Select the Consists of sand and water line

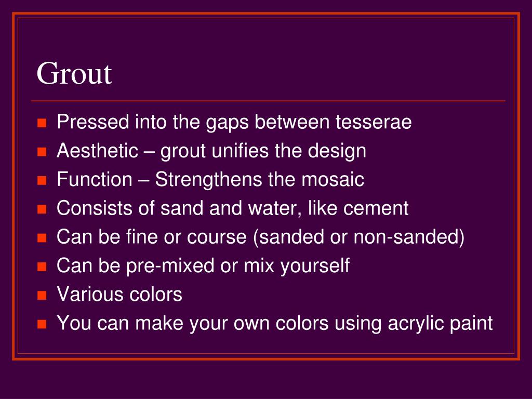(232, 208)
